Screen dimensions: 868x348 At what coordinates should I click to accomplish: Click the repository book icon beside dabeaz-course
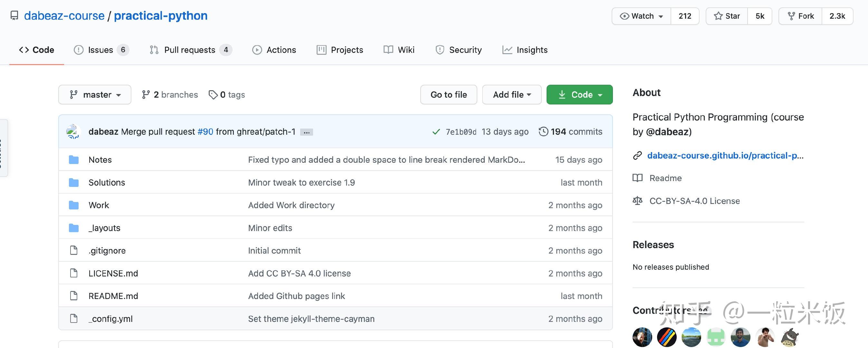coord(14,15)
